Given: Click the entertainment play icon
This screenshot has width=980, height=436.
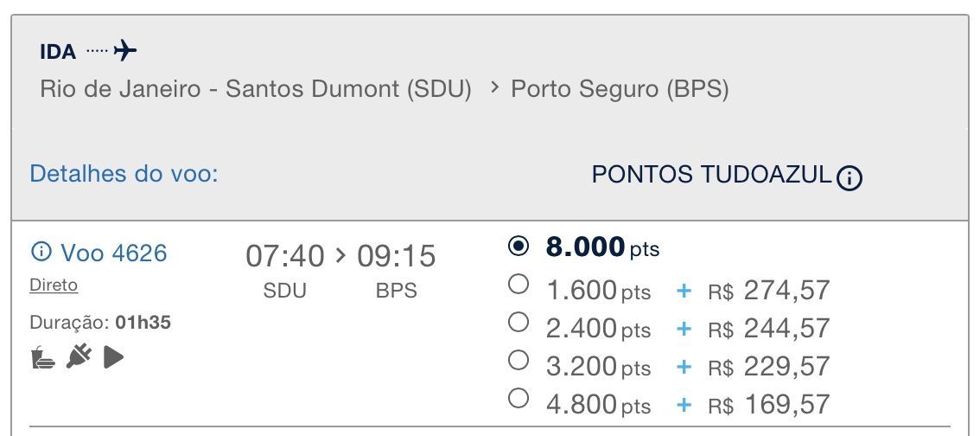Looking at the screenshot, I should (113, 357).
